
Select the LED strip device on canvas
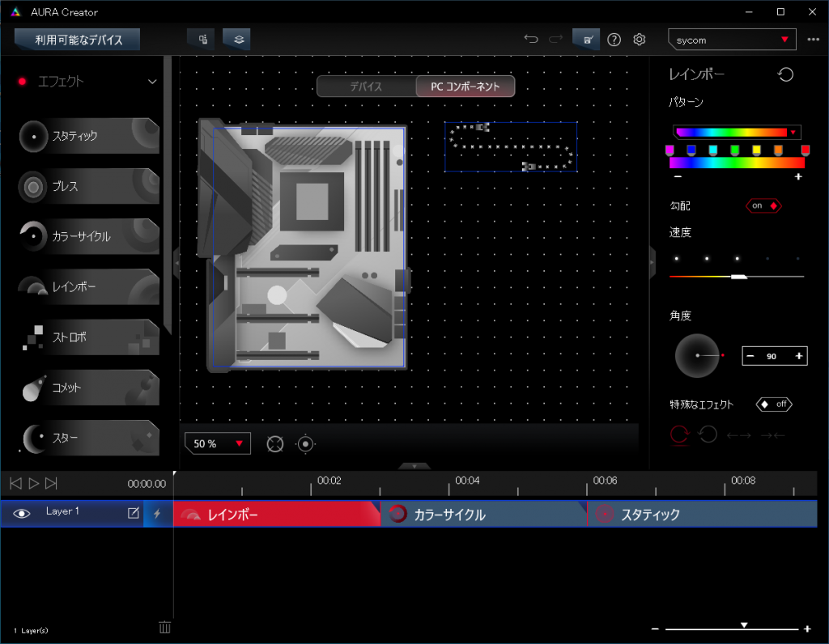511,147
